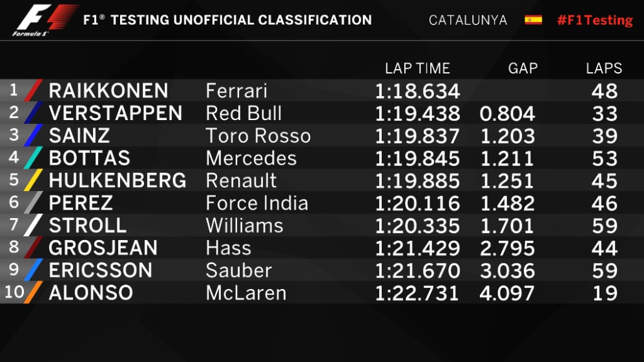Click the LAPS column header
This screenshot has width=644, height=362.
tap(604, 68)
